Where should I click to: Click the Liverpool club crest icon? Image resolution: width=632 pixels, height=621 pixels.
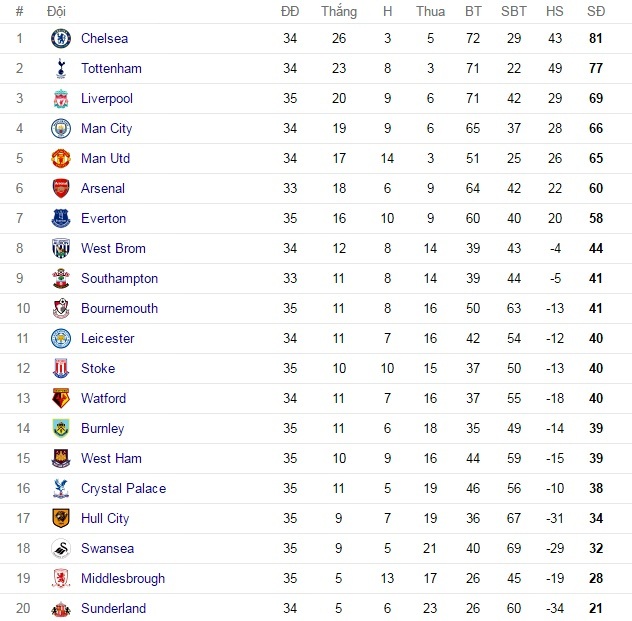61,99
